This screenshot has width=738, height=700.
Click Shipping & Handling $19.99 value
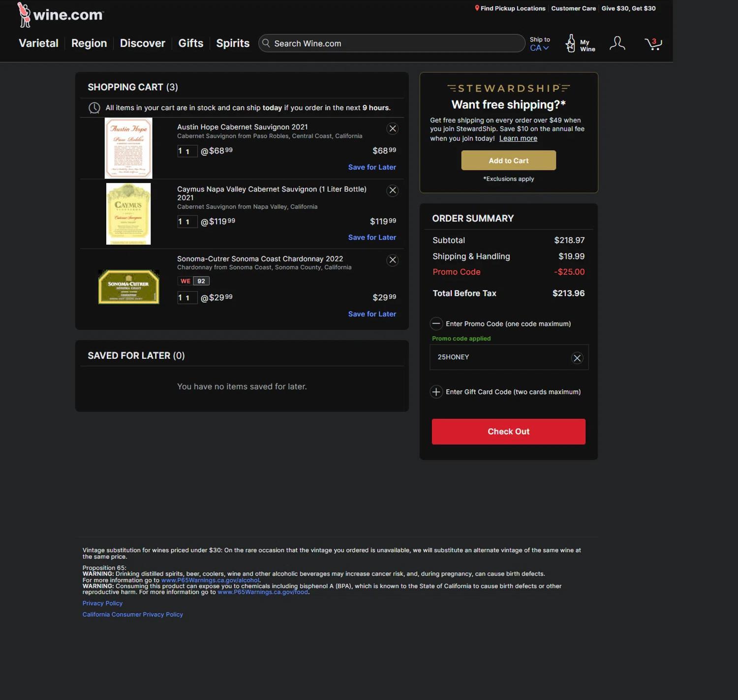pyautogui.click(x=571, y=256)
